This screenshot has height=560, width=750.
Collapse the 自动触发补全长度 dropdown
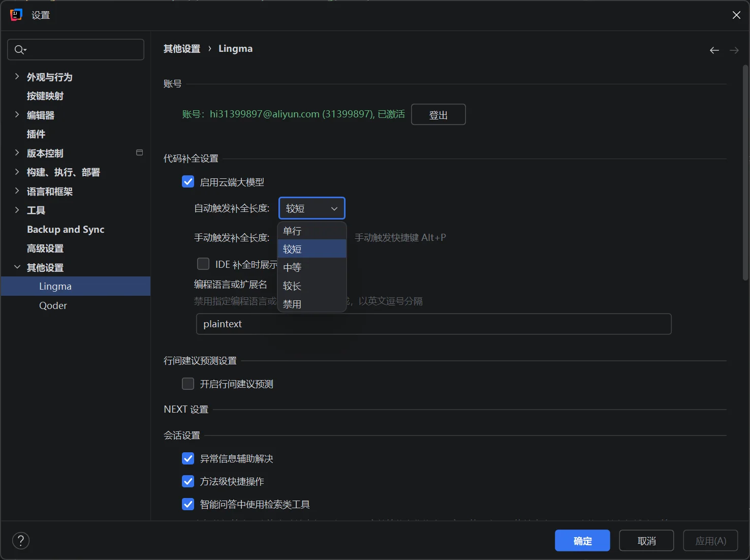pyautogui.click(x=311, y=208)
